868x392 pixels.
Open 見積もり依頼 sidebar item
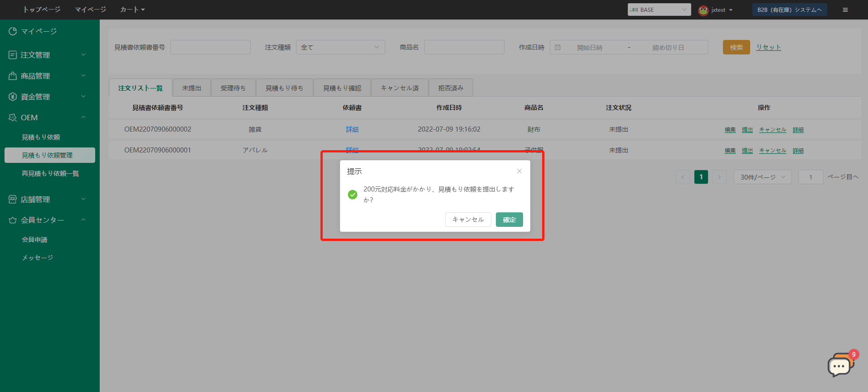click(41, 137)
